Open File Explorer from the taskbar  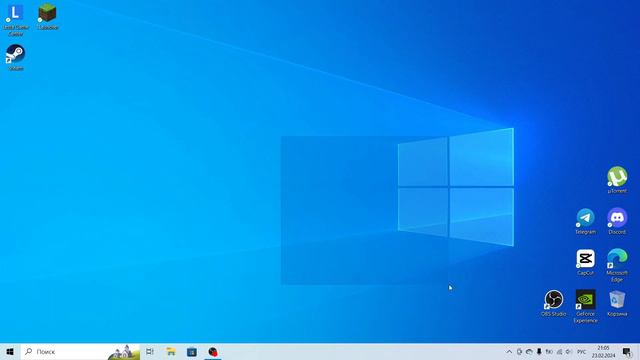tap(171, 351)
